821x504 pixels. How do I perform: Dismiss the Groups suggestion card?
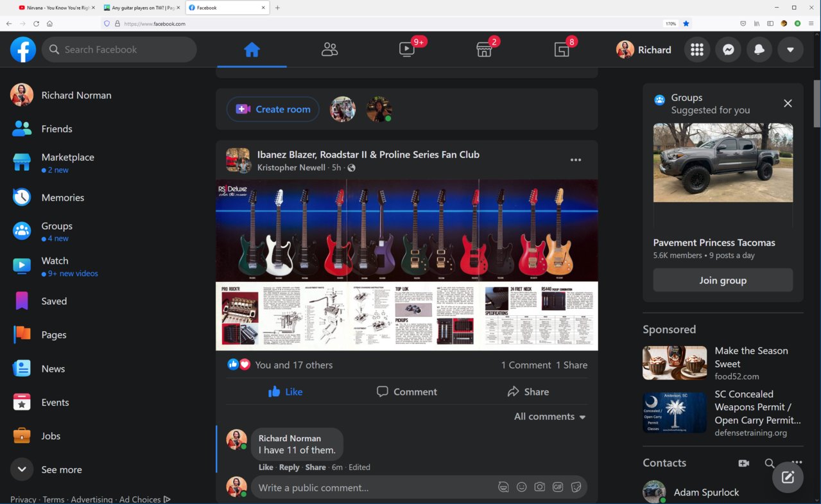(788, 103)
